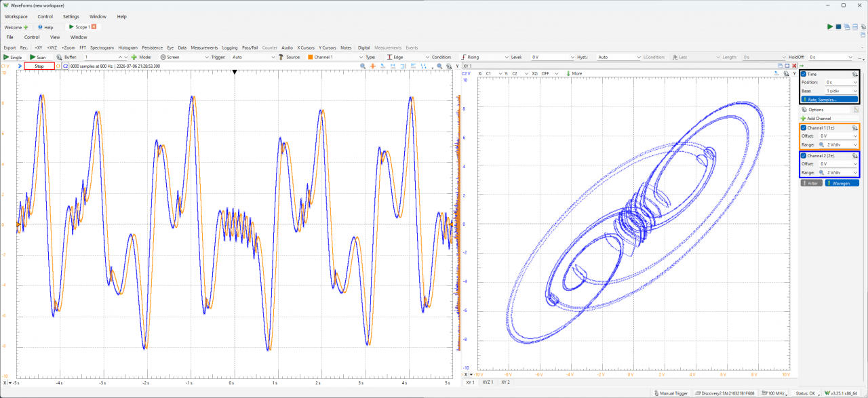Screen dimensions: 868x398
Task: Click the Range magnifier icon in Channel 1
Action: coord(823,144)
